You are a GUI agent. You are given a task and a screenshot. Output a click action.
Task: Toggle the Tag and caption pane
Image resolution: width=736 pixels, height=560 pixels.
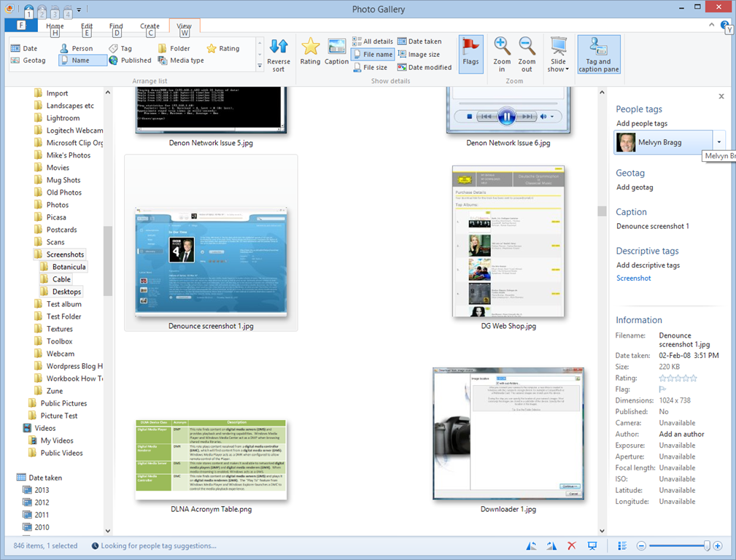tap(599, 54)
